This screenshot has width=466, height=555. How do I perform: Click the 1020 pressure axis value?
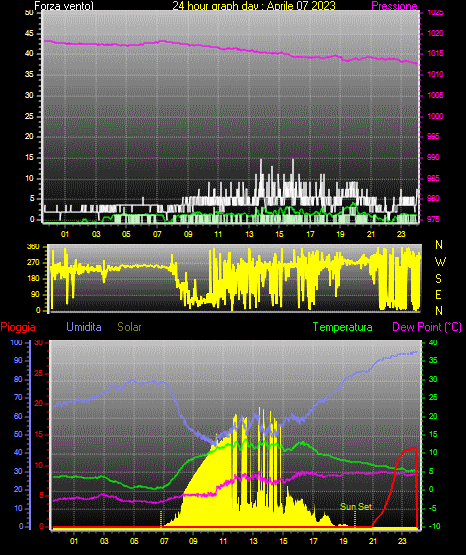click(x=435, y=33)
